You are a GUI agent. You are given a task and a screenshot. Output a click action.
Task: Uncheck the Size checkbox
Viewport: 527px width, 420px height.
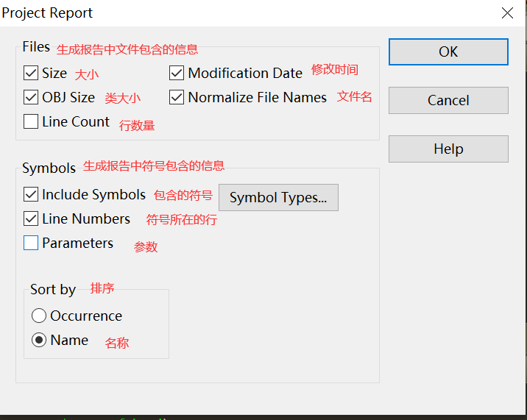31,73
